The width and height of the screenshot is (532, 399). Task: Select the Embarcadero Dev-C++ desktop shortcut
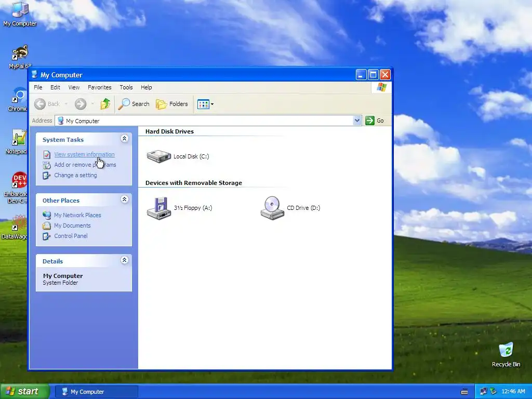pyautogui.click(x=16, y=187)
